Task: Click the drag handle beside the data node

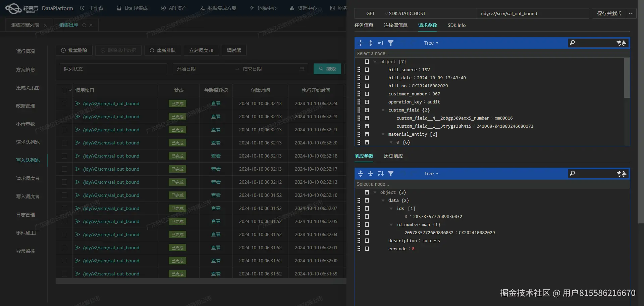Action: 359,200
